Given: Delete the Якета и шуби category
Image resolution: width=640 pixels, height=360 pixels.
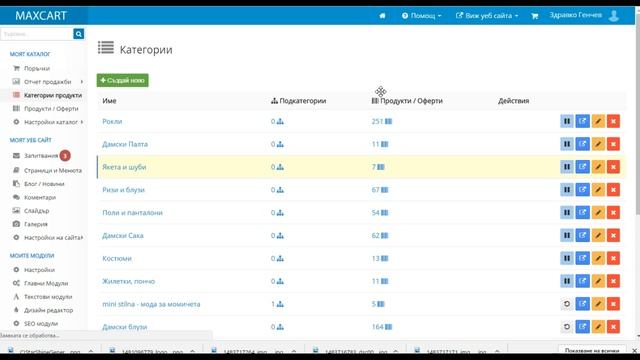Looking at the screenshot, I should point(613,167).
